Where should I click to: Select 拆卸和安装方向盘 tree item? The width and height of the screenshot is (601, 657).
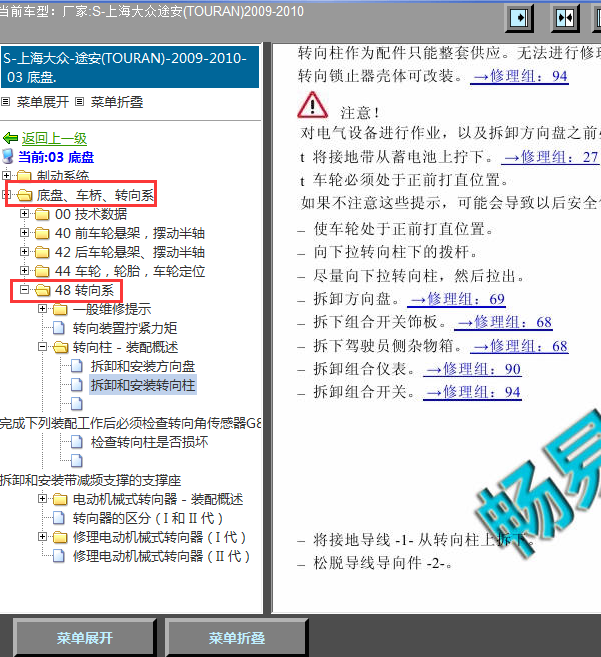tap(143, 366)
